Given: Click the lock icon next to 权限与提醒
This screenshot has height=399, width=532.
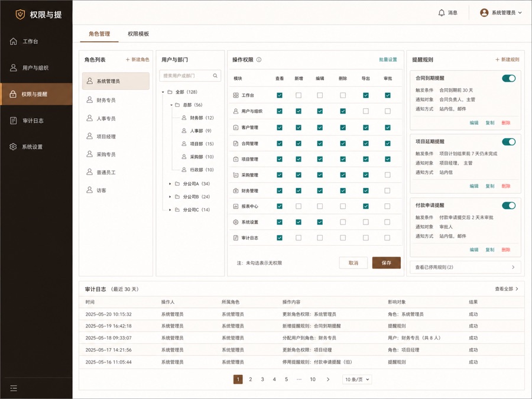Looking at the screenshot, I should pyautogui.click(x=13, y=94).
